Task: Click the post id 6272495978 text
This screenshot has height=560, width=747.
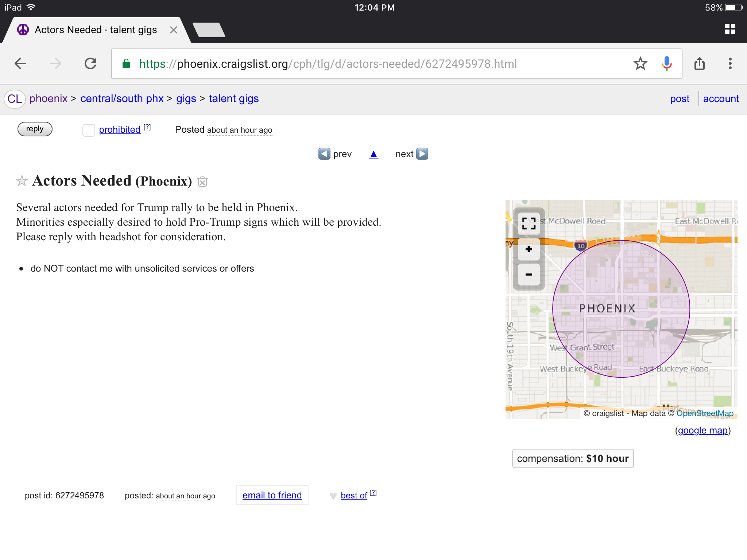Action: tap(64, 495)
